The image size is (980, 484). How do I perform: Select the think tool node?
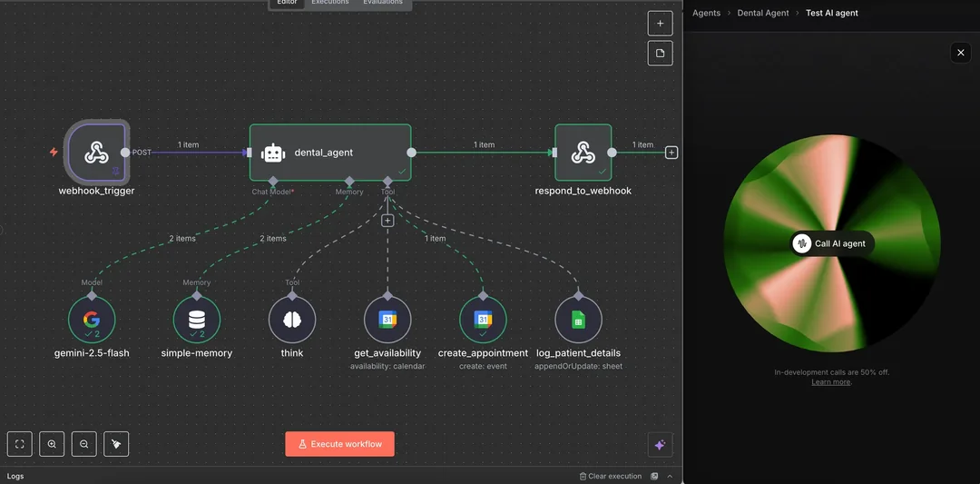[x=292, y=320]
